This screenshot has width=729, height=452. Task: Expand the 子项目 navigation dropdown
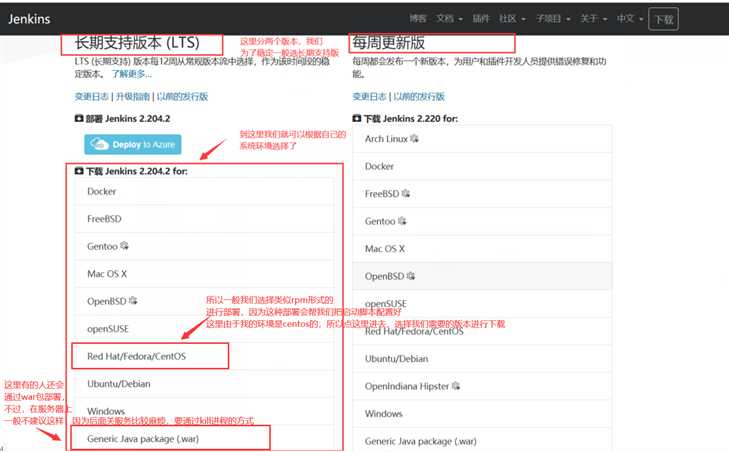click(x=553, y=19)
